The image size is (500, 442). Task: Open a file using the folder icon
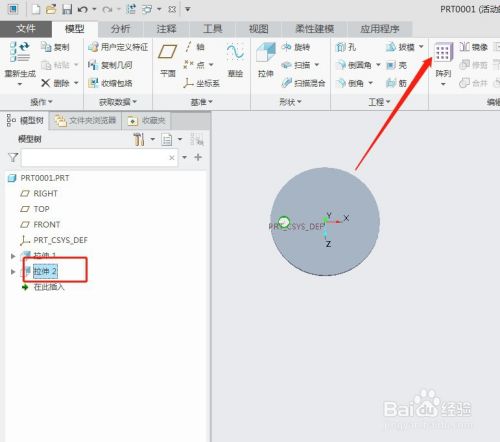pyautogui.click(x=51, y=9)
